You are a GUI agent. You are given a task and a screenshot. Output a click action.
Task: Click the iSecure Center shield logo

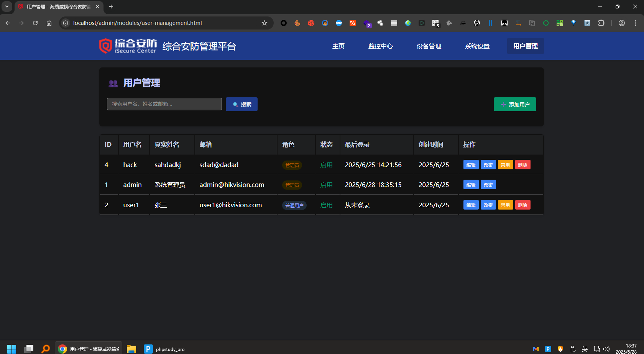pyautogui.click(x=105, y=46)
